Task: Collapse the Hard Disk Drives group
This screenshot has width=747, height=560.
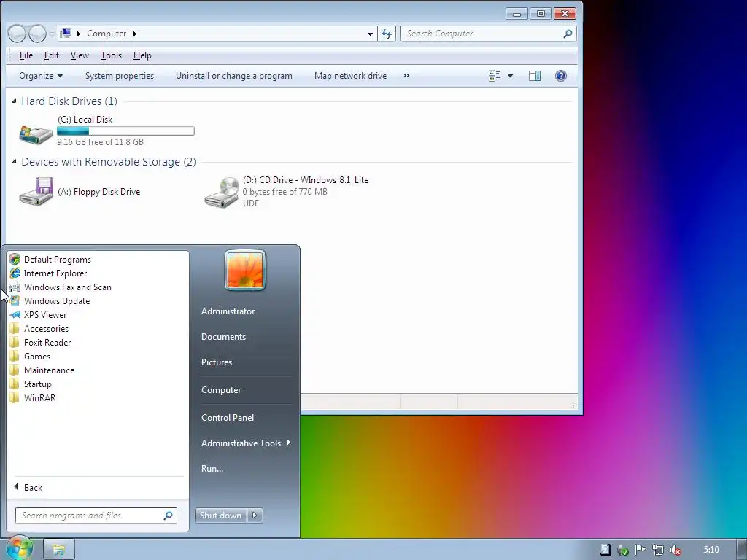Action: [14, 101]
